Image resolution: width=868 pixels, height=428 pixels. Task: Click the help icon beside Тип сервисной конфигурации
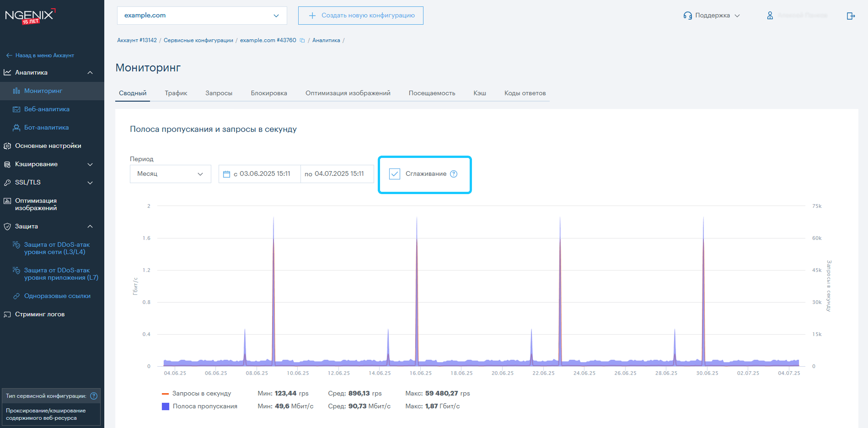click(x=94, y=396)
